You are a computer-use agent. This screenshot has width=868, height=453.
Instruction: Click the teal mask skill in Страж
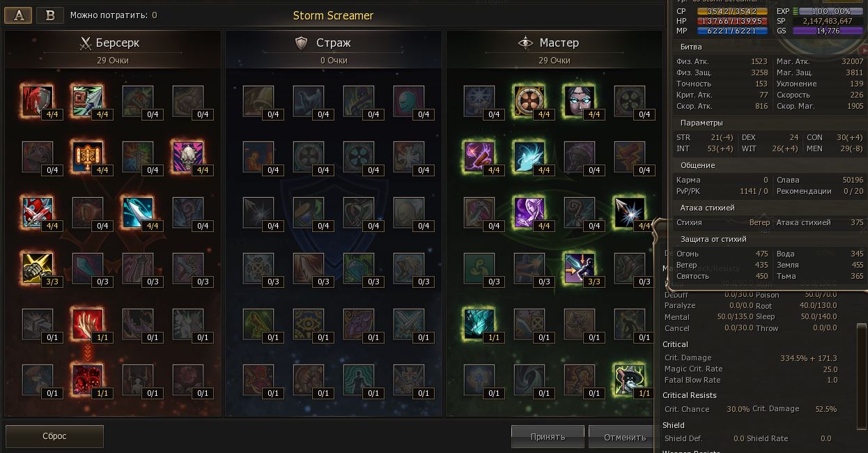pyautogui.click(x=409, y=102)
